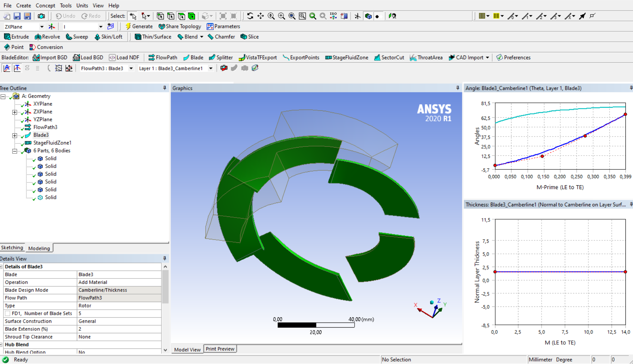Open the ZXPlane plane dropdown

coord(42,27)
